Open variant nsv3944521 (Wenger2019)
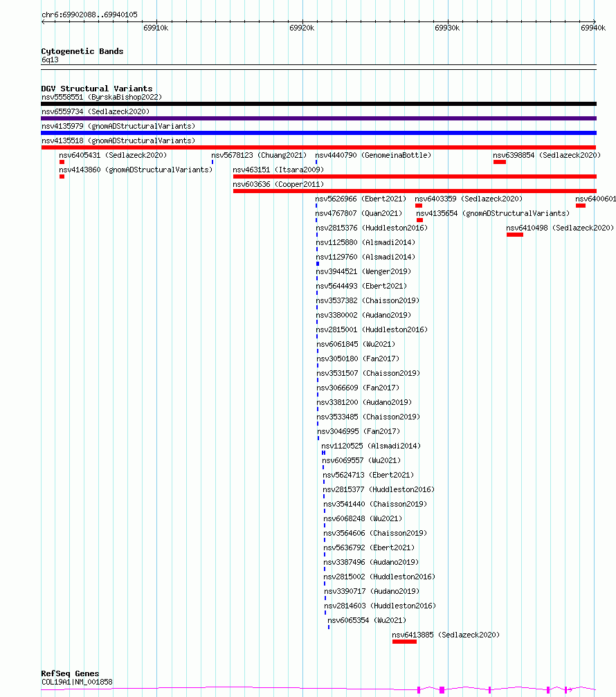 [x=363, y=271]
